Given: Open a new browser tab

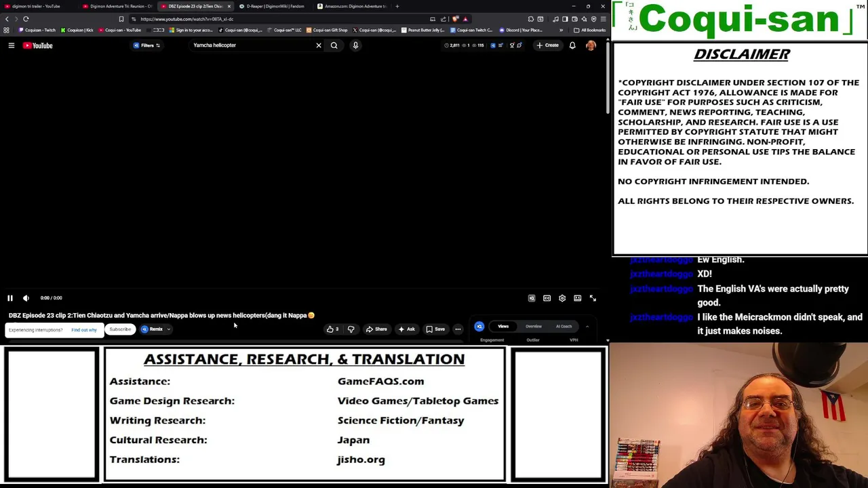Looking at the screenshot, I should tap(397, 6).
